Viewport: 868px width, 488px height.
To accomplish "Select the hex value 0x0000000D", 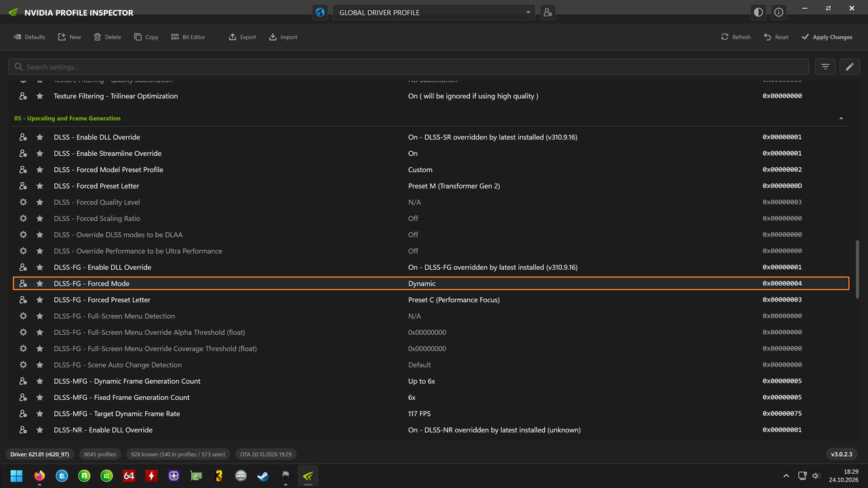I will coord(782,186).
